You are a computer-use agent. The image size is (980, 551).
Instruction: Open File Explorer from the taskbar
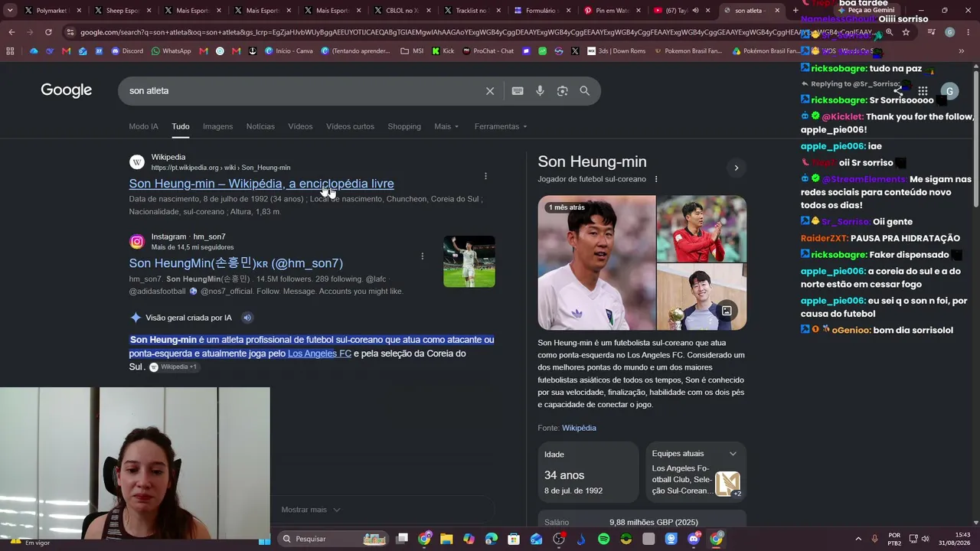446,539
